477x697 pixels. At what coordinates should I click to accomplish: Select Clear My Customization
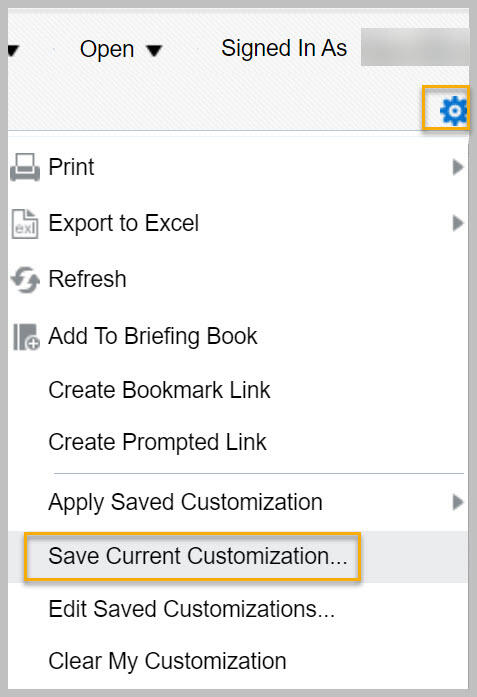coord(167,661)
